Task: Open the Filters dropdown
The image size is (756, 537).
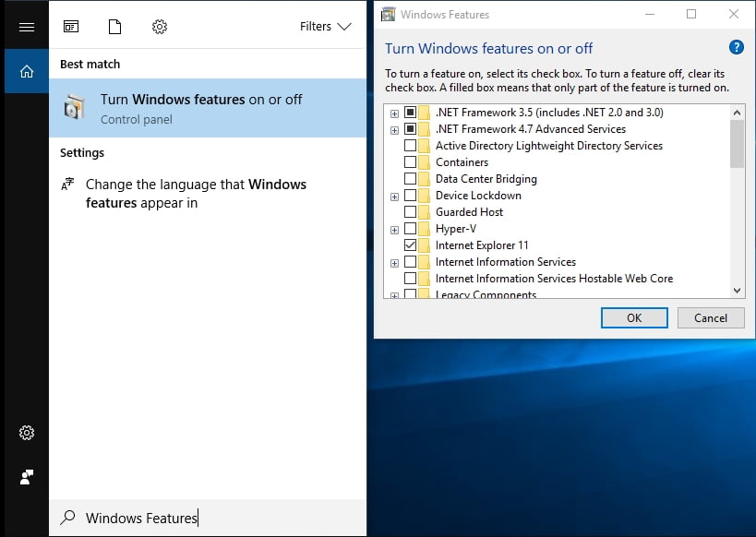Action: tap(325, 27)
